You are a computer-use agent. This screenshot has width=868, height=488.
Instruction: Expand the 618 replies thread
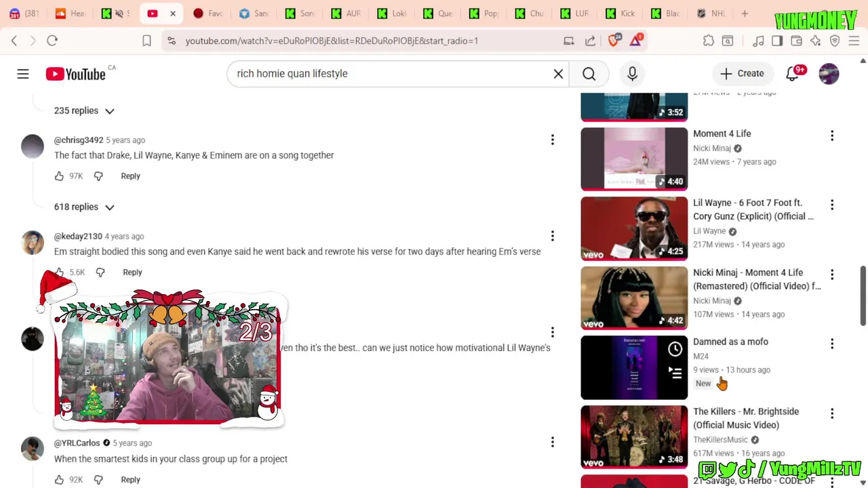point(84,207)
